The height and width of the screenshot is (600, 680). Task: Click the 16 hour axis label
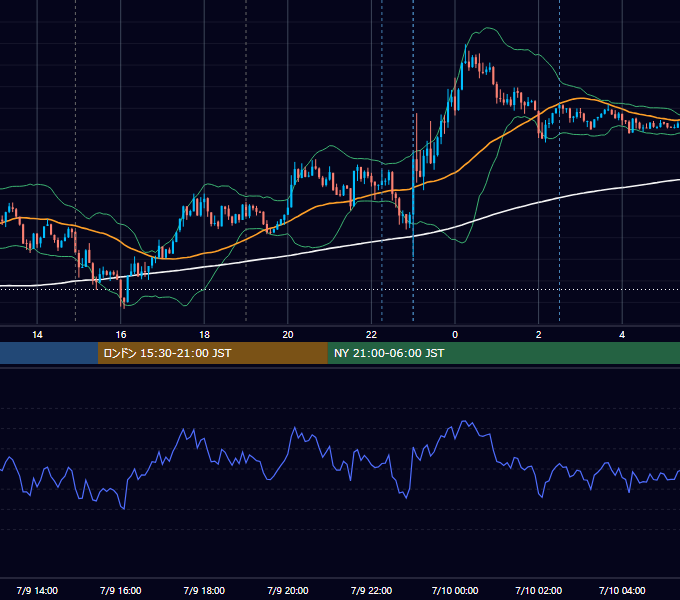point(121,335)
